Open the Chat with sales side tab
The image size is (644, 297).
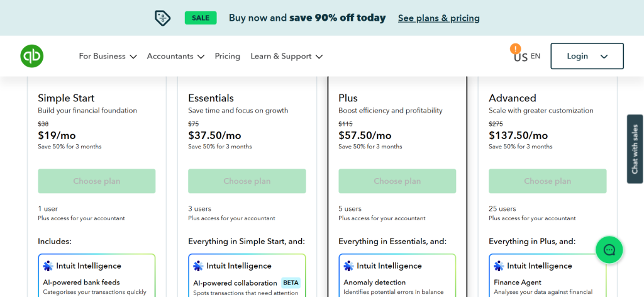click(x=635, y=149)
